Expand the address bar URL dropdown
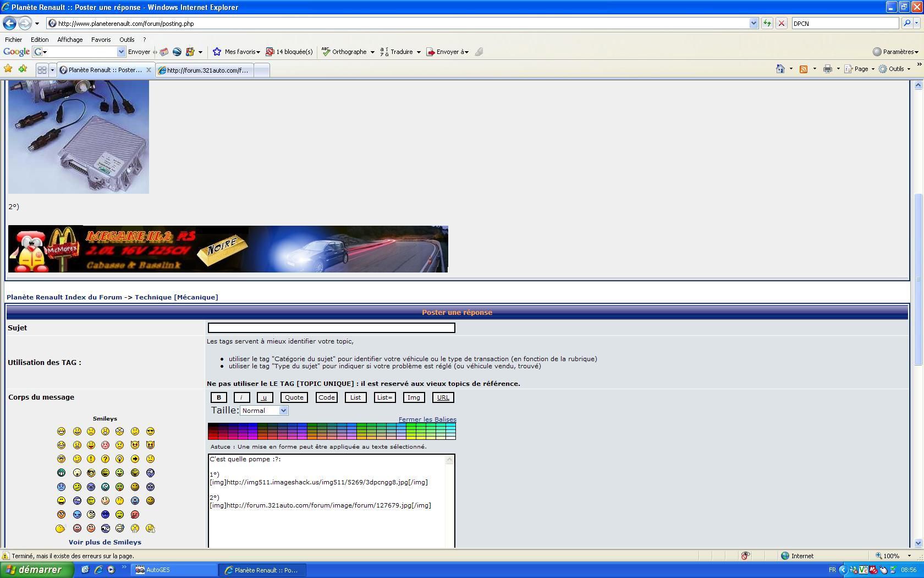 point(754,23)
